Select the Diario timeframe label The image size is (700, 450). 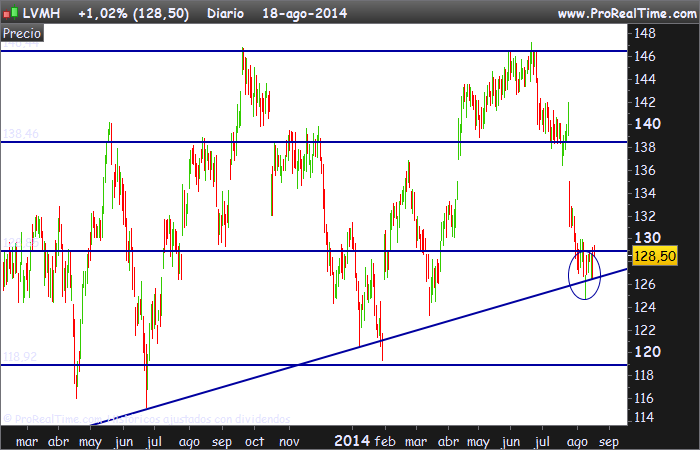click(225, 13)
